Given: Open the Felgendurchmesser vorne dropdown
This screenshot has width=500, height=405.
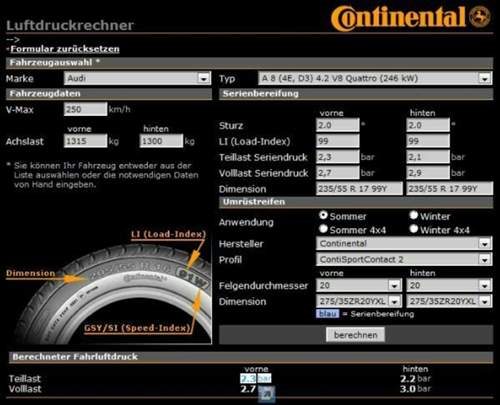Looking at the screenshot, I should pyautogui.click(x=359, y=285).
